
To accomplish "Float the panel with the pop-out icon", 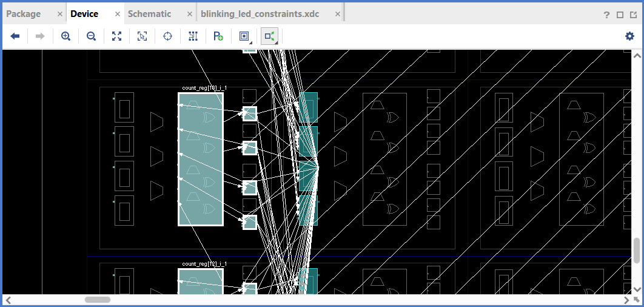I will click(x=633, y=15).
